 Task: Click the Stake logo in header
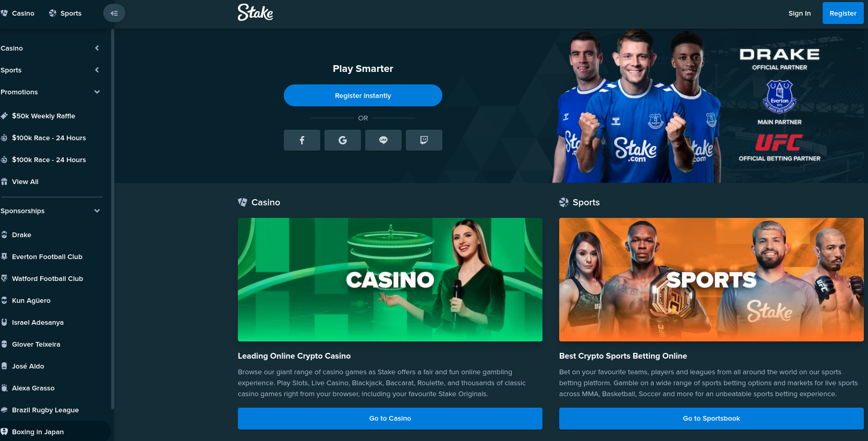click(x=256, y=13)
